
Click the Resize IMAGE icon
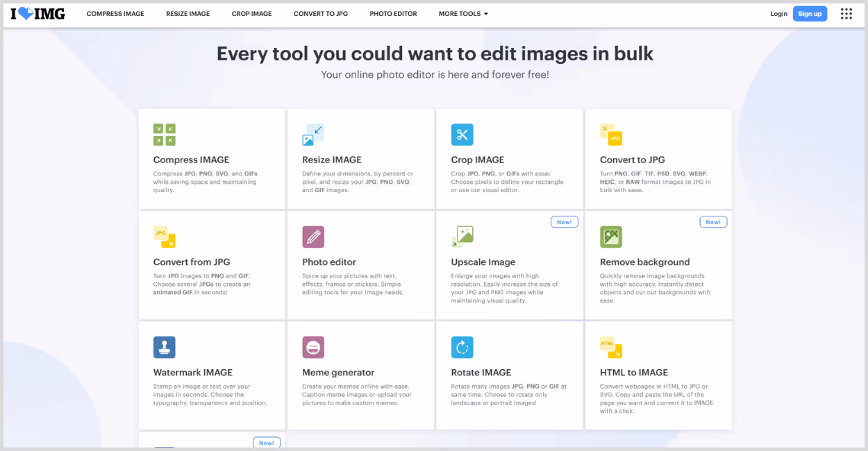[x=313, y=135]
